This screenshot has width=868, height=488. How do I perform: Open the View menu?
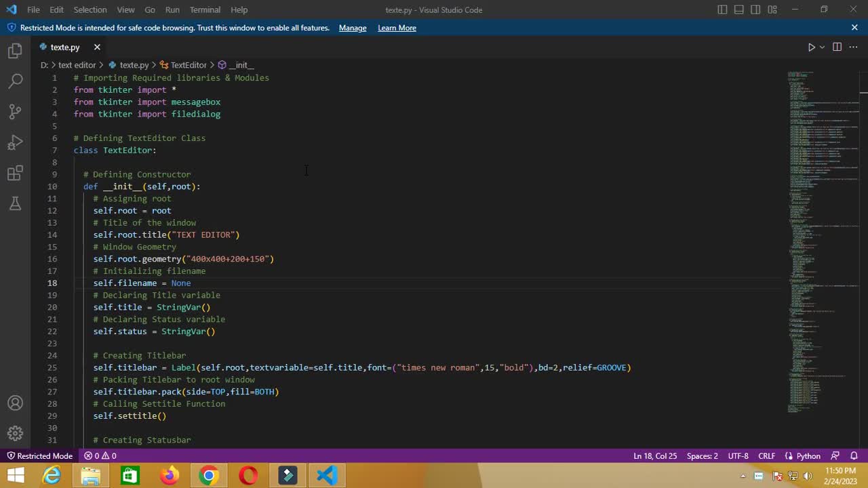[x=125, y=9]
